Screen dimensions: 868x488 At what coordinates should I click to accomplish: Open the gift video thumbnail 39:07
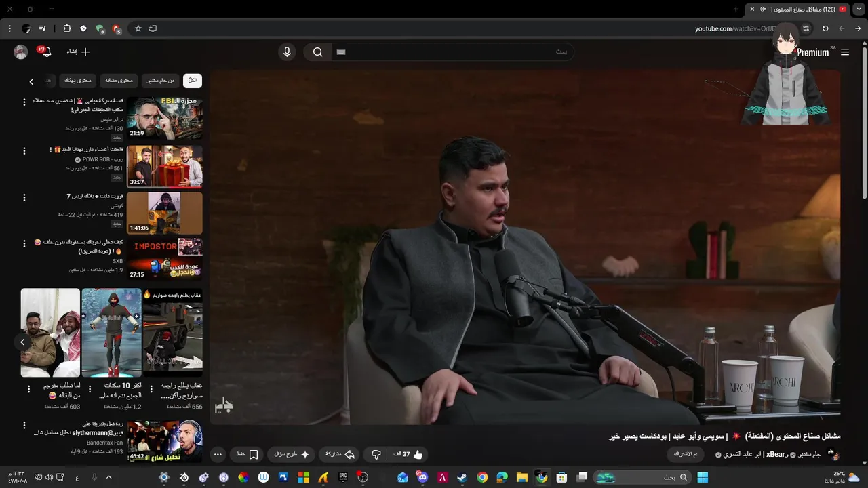pyautogui.click(x=165, y=166)
